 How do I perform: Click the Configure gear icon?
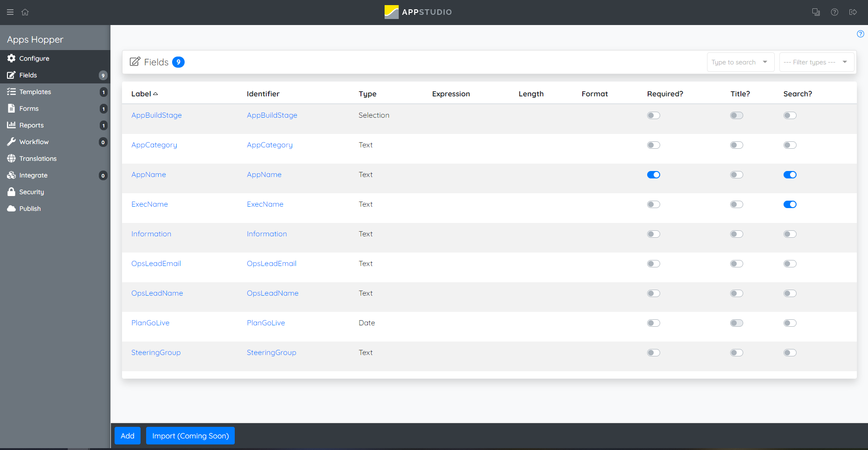[x=11, y=58]
